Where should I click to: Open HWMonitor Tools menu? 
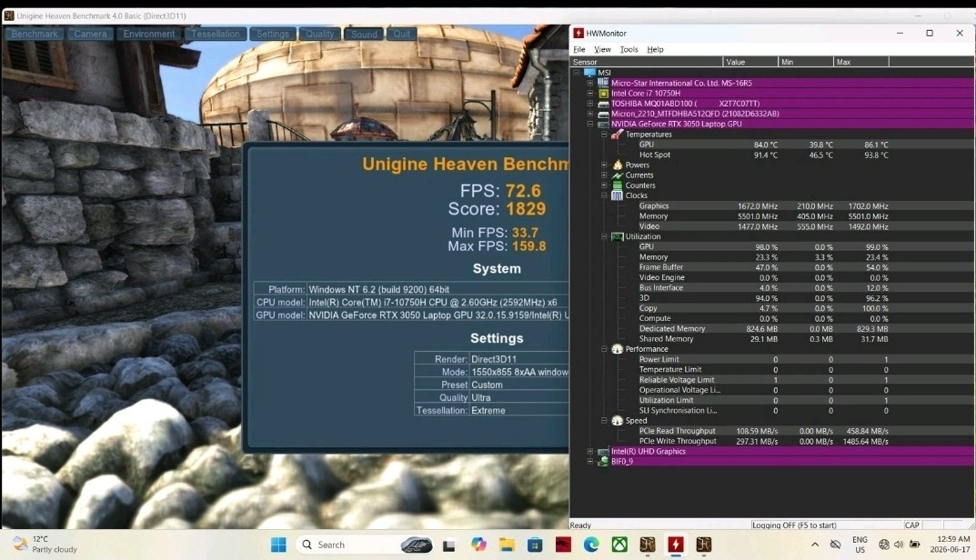[629, 49]
